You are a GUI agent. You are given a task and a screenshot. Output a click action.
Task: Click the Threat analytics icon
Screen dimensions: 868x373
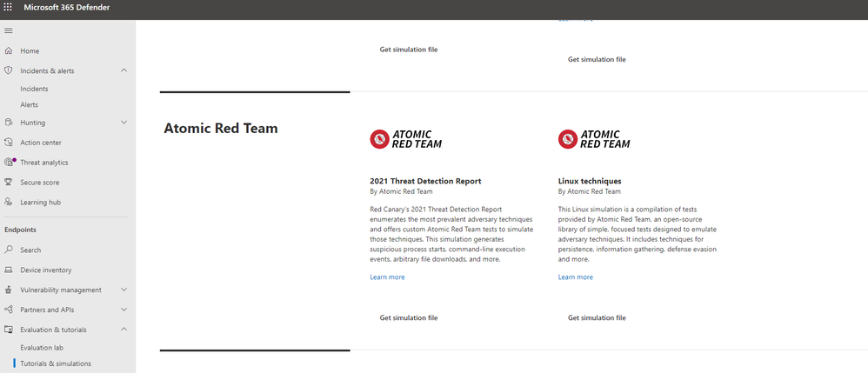click(x=9, y=162)
